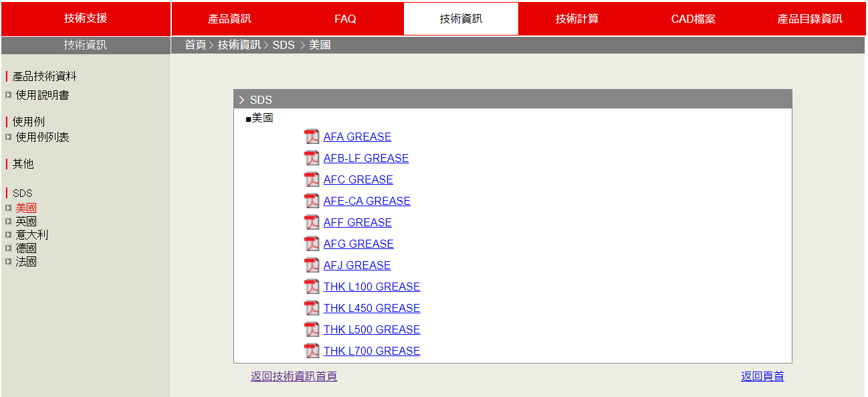This screenshot has width=868, height=397.
Task: Click 首頁 in the breadcrumb
Action: 195,45
